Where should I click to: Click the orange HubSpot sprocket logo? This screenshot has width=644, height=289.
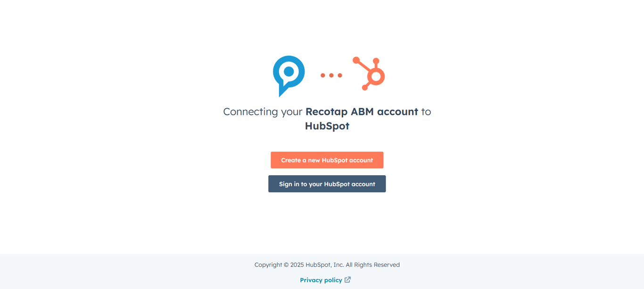[x=369, y=74]
